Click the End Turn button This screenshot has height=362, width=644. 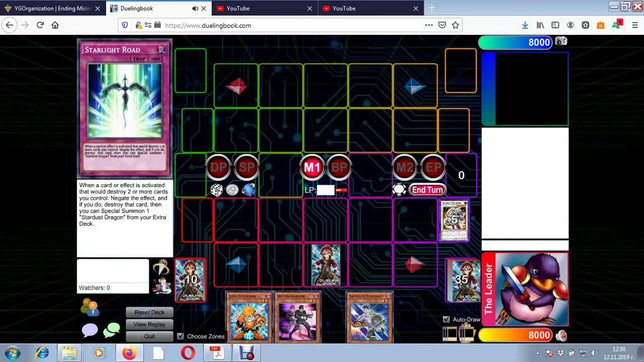pyautogui.click(x=427, y=190)
